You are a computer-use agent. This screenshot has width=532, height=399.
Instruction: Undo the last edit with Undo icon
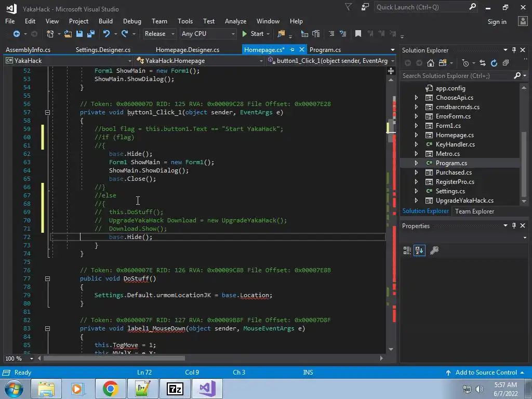click(x=107, y=34)
